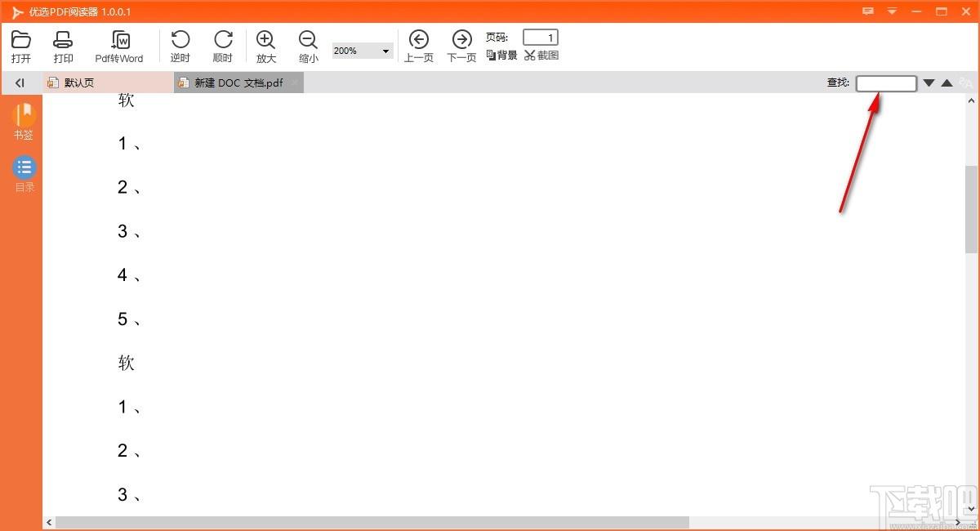
Task: Find previous match with up triangle
Action: (x=947, y=83)
